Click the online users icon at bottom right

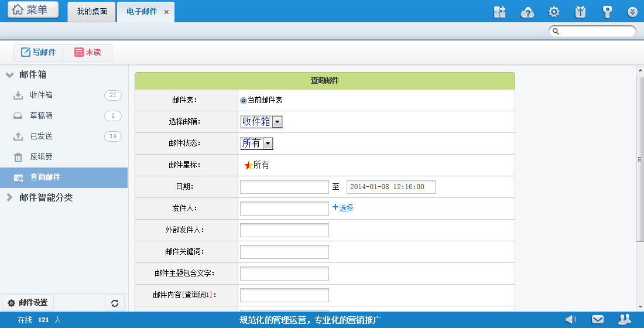[625, 319]
